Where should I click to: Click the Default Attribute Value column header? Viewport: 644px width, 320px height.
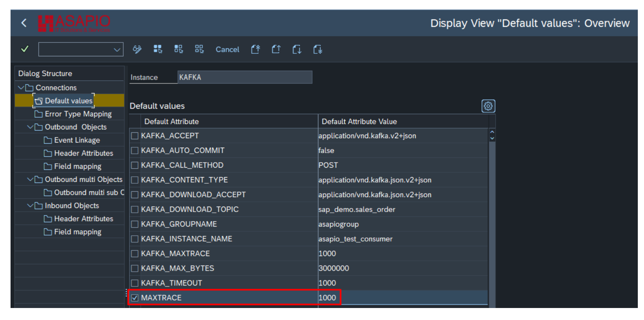click(403, 121)
